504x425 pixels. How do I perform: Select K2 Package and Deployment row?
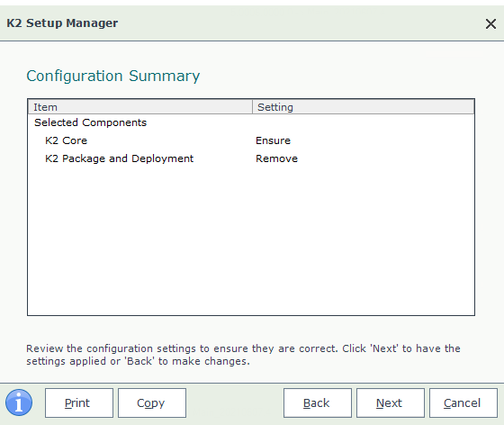(x=251, y=158)
